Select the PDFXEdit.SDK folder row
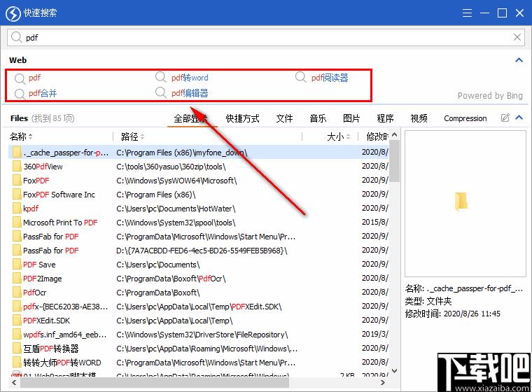Screen dimensions: 532x392 coord(199,321)
